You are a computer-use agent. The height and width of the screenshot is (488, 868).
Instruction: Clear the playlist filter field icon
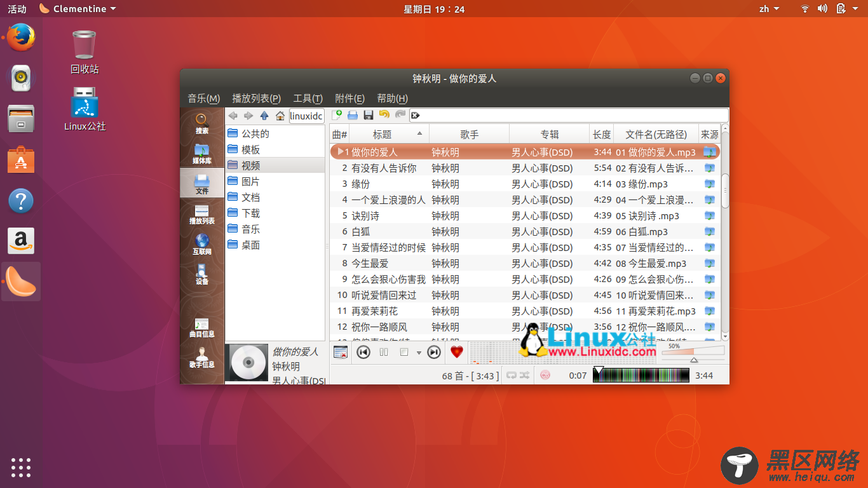coord(415,116)
